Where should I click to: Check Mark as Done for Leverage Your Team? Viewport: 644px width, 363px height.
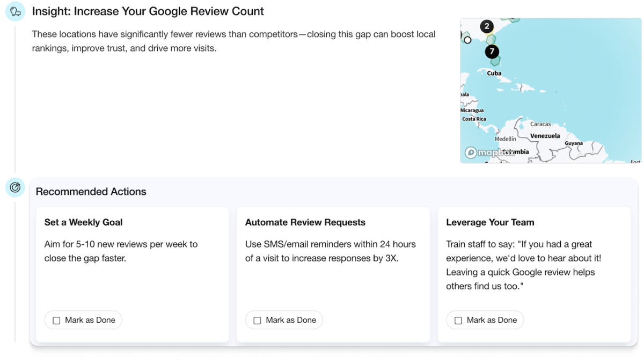[x=458, y=321]
